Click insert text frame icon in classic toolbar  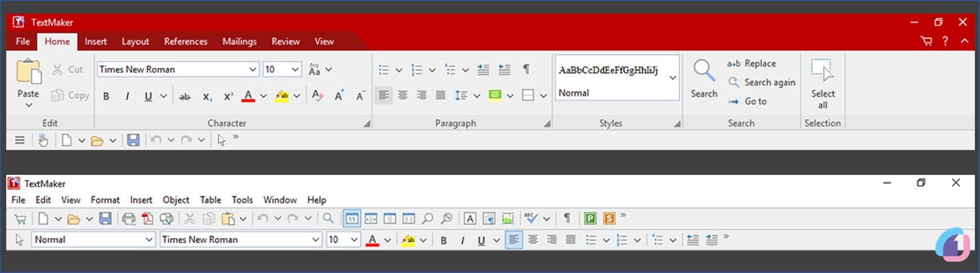pyautogui.click(x=470, y=218)
